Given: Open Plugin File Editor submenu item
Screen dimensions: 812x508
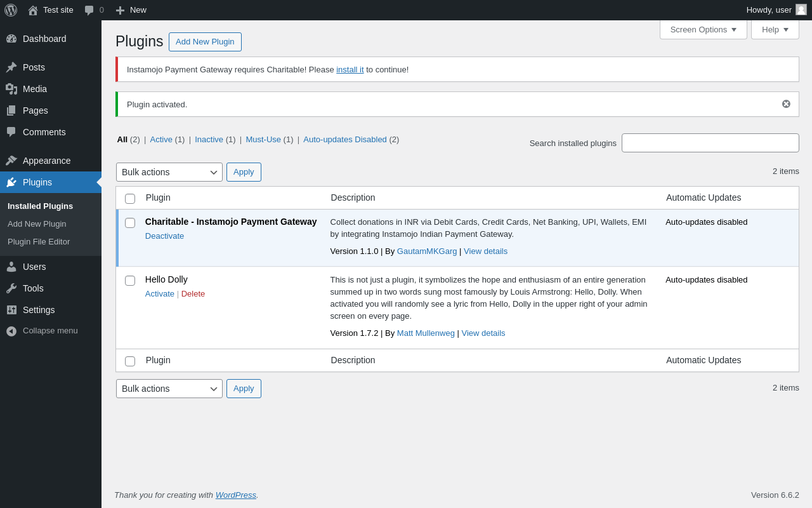Looking at the screenshot, I should tap(39, 242).
